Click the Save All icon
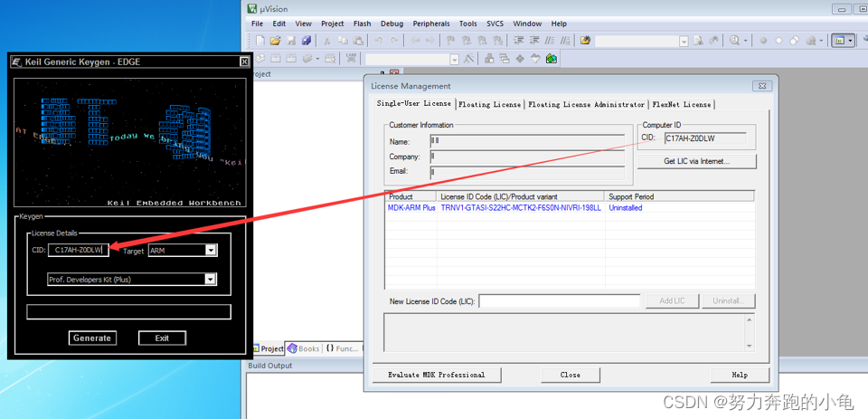Screen dimensions: 868x419 (x=307, y=41)
